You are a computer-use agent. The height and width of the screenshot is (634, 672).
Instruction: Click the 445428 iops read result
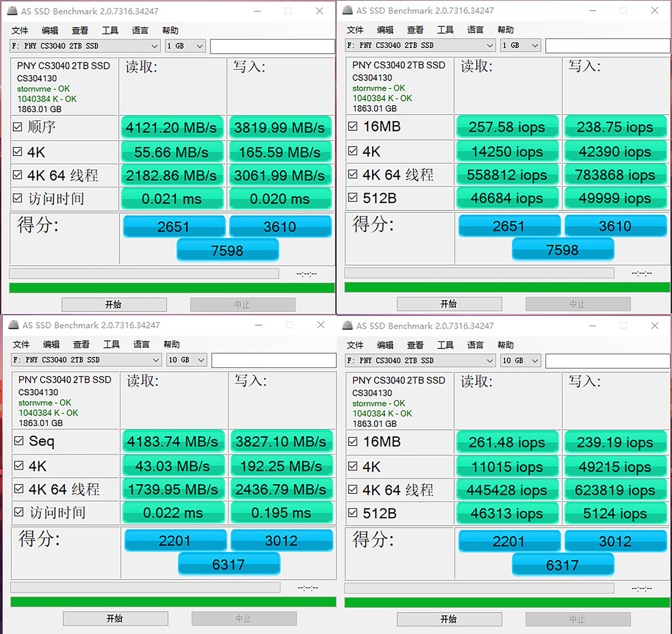click(x=507, y=489)
